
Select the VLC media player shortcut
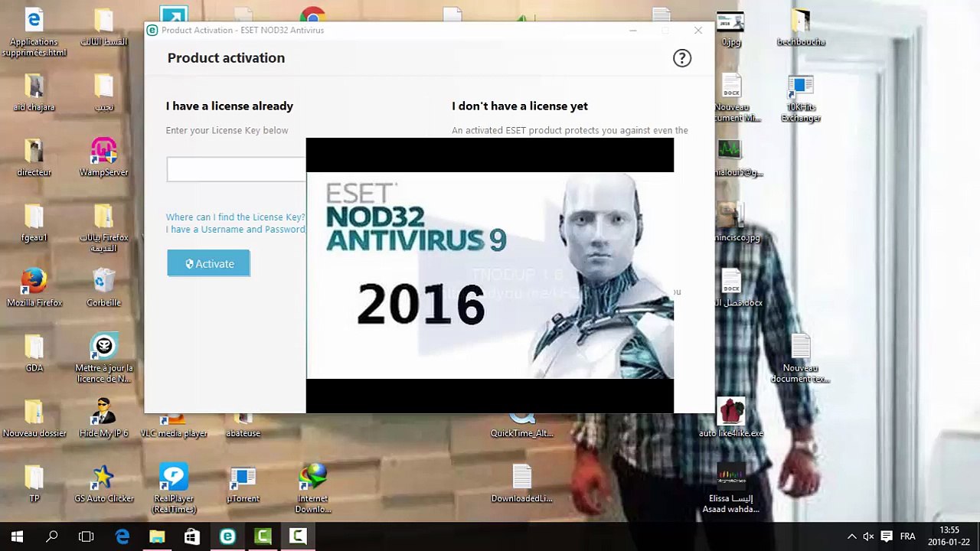click(174, 425)
